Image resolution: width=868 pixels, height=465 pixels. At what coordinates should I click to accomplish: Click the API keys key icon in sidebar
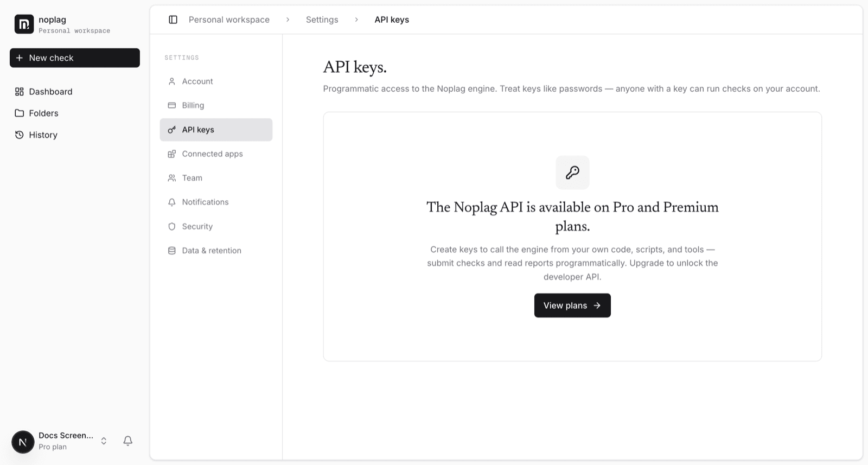click(172, 130)
